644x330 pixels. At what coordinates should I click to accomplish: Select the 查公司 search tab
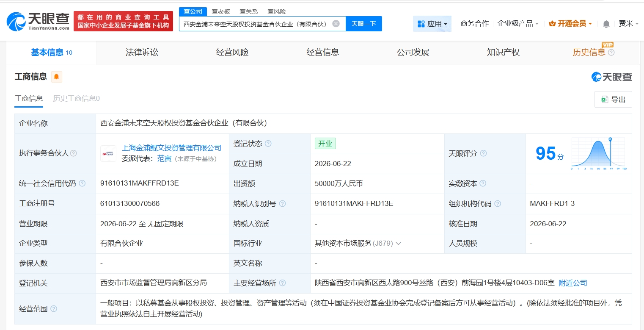(x=193, y=11)
